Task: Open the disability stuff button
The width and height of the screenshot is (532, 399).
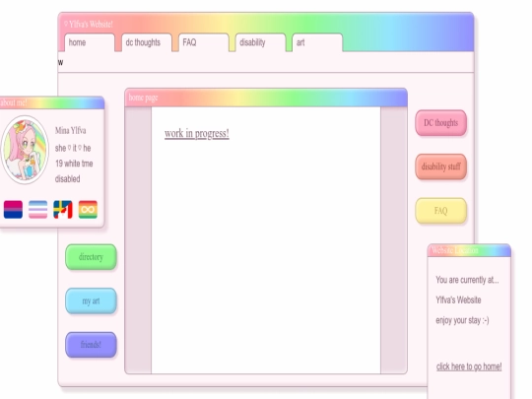Action: point(440,166)
